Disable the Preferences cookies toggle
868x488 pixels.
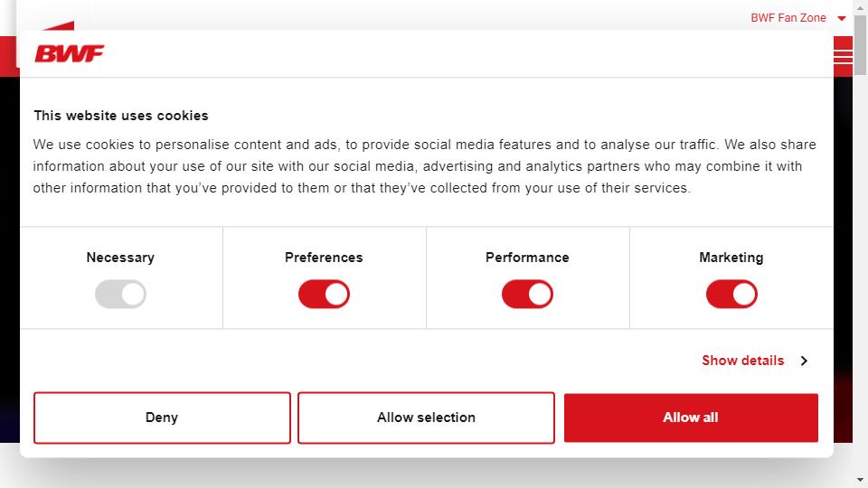point(324,294)
